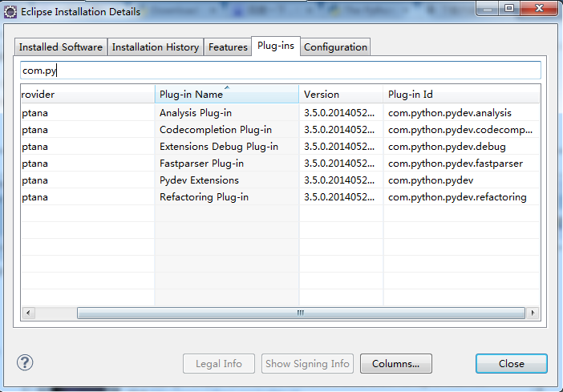Select the Extensions Debug Plug-in row
Screen dimensions: 563x392
click(x=280, y=147)
